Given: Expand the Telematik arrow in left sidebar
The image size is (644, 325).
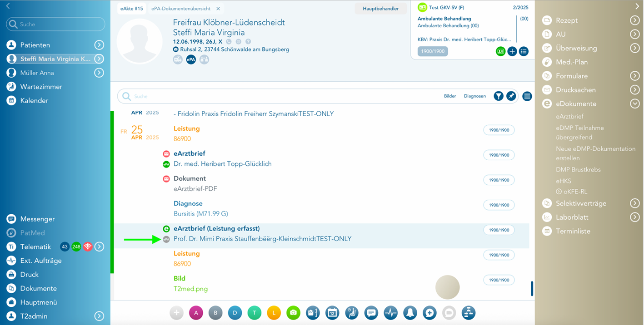Looking at the screenshot, I should (99, 247).
